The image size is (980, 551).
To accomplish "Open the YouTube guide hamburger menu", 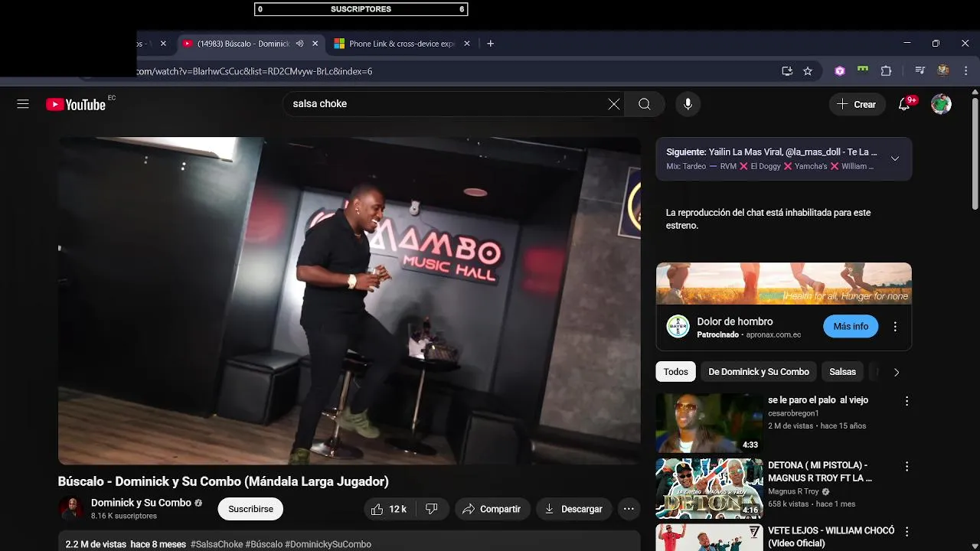I will click(23, 104).
